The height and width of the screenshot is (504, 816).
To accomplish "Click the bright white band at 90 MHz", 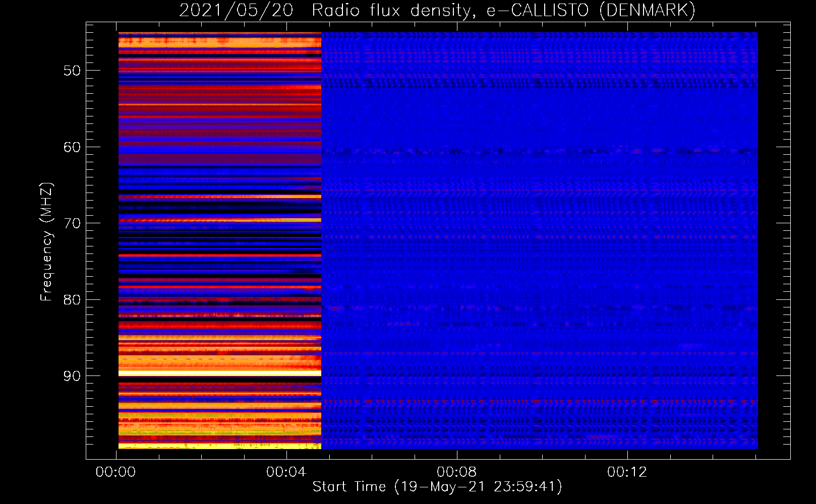I will (x=220, y=373).
